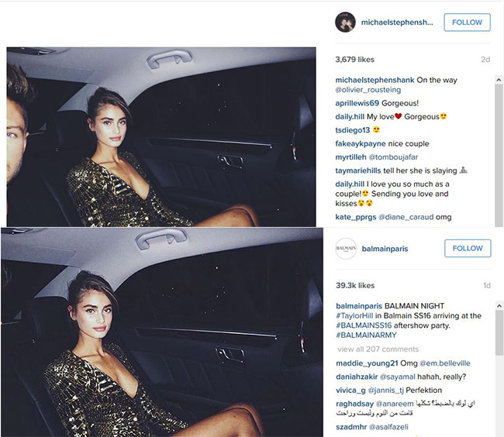Open the @olivier_rousteing mention link
The image size is (504, 437).
pos(368,90)
